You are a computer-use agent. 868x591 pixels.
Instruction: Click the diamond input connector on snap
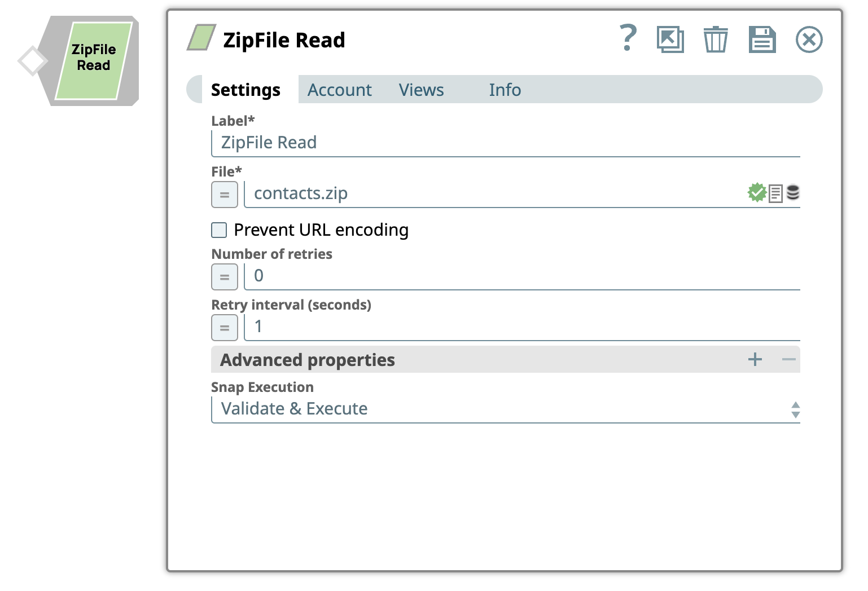(32, 61)
